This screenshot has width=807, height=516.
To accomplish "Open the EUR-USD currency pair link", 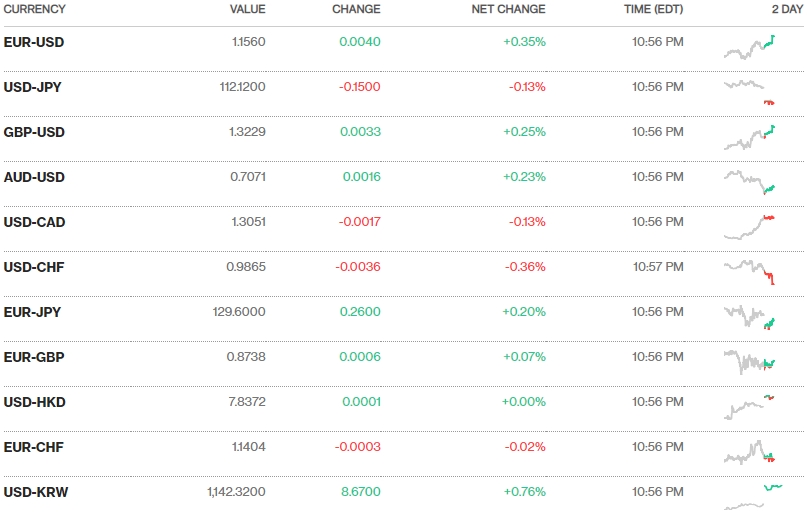I will 34,42.
